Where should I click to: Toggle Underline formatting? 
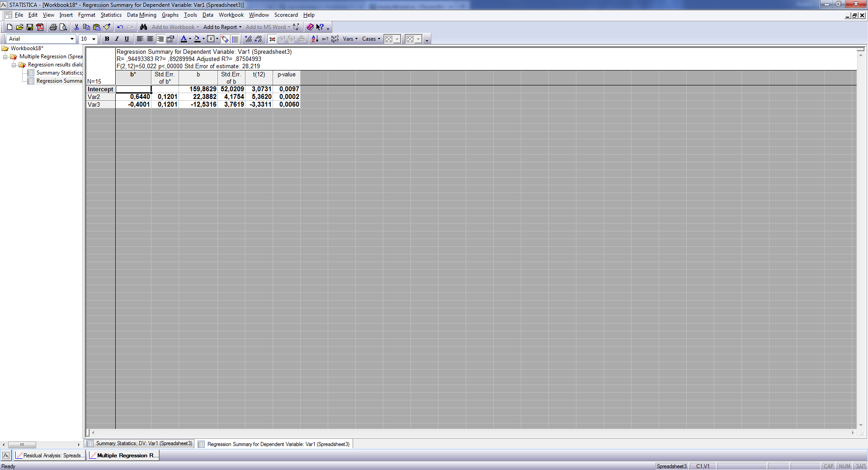[x=127, y=39]
